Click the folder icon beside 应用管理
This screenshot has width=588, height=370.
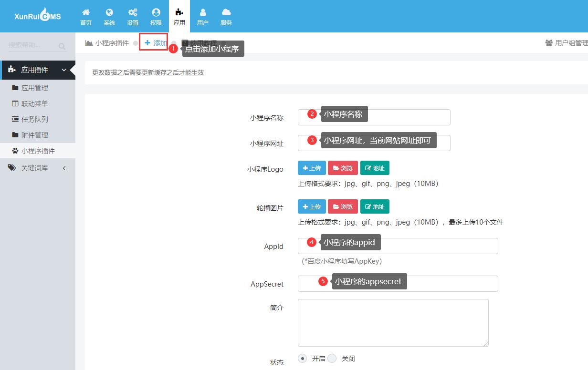(x=15, y=88)
